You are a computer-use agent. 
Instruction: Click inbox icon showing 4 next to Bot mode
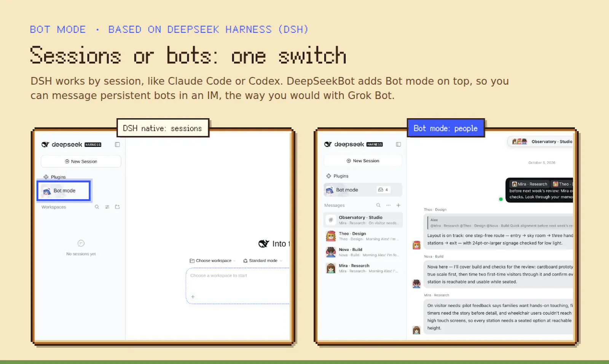(x=383, y=190)
